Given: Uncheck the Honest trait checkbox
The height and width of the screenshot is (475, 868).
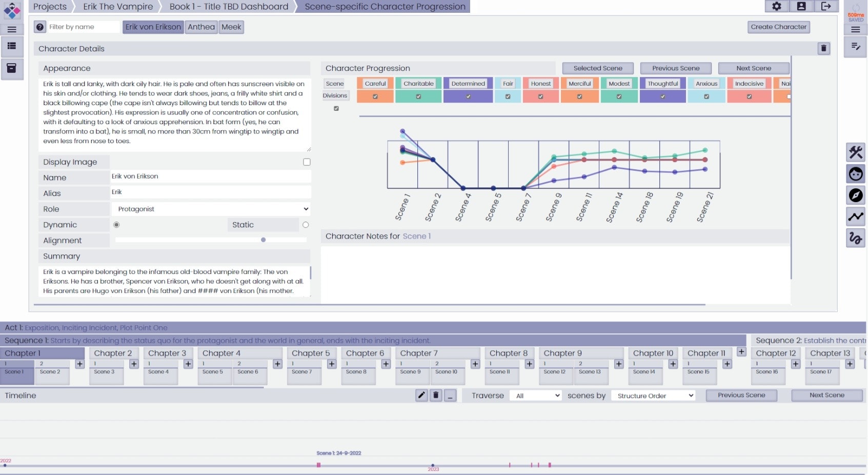Looking at the screenshot, I should (540, 96).
